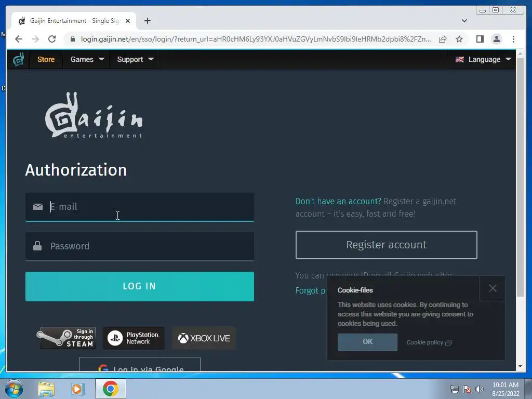
Task: Go back in browser history
Action: pos(19,39)
